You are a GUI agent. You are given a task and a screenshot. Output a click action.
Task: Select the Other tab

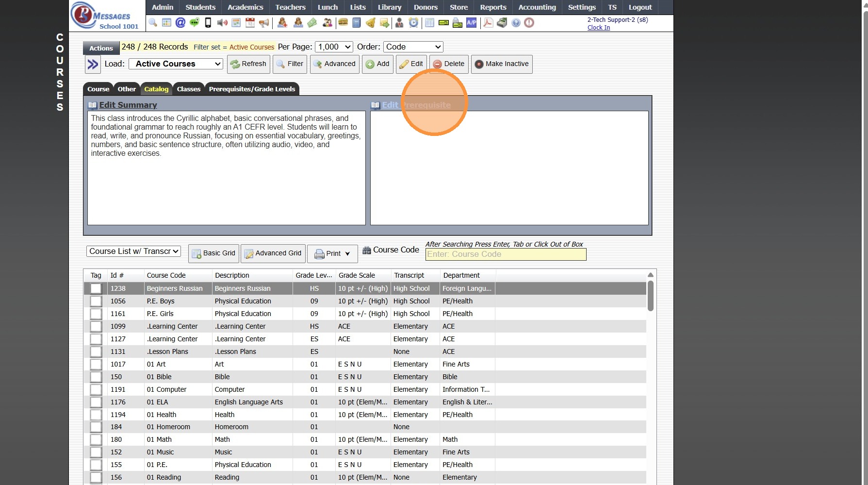tap(127, 89)
